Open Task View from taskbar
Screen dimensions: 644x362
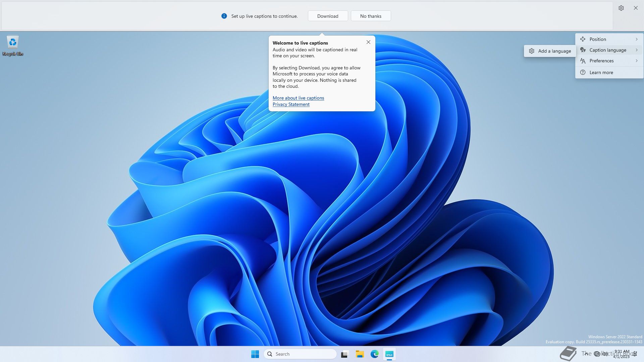[x=345, y=354]
